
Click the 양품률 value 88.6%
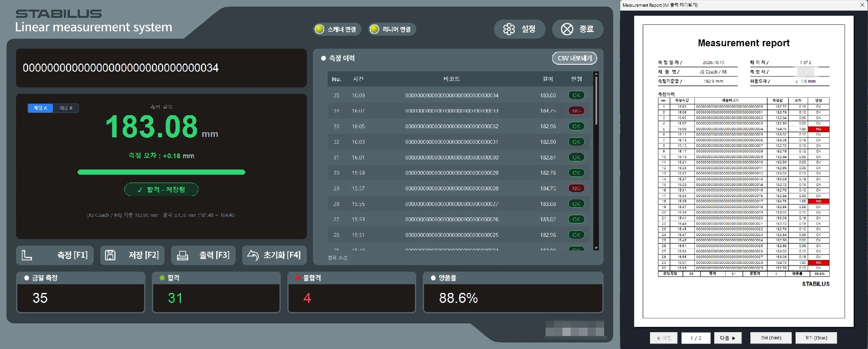click(x=458, y=298)
